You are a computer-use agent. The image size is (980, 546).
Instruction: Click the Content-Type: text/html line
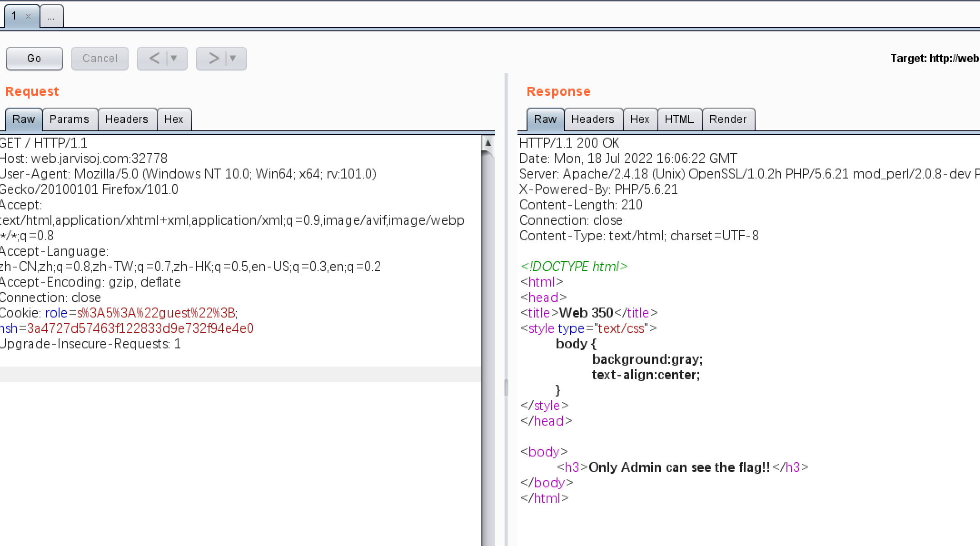639,236
